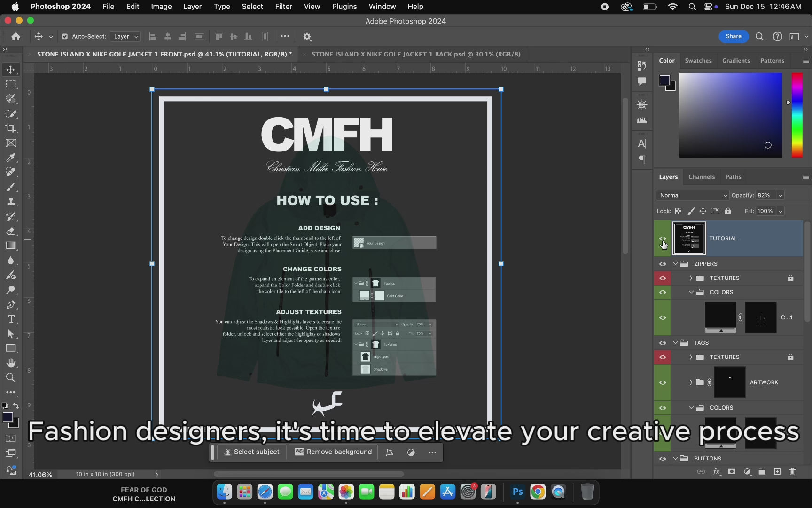Image resolution: width=812 pixels, height=508 pixels.
Task: Expand the ARTWORK group
Action: click(691, 382)
